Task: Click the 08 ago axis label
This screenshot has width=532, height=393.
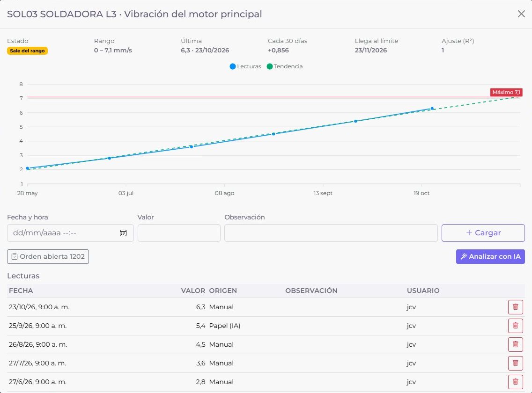Action: click(224, 193)
